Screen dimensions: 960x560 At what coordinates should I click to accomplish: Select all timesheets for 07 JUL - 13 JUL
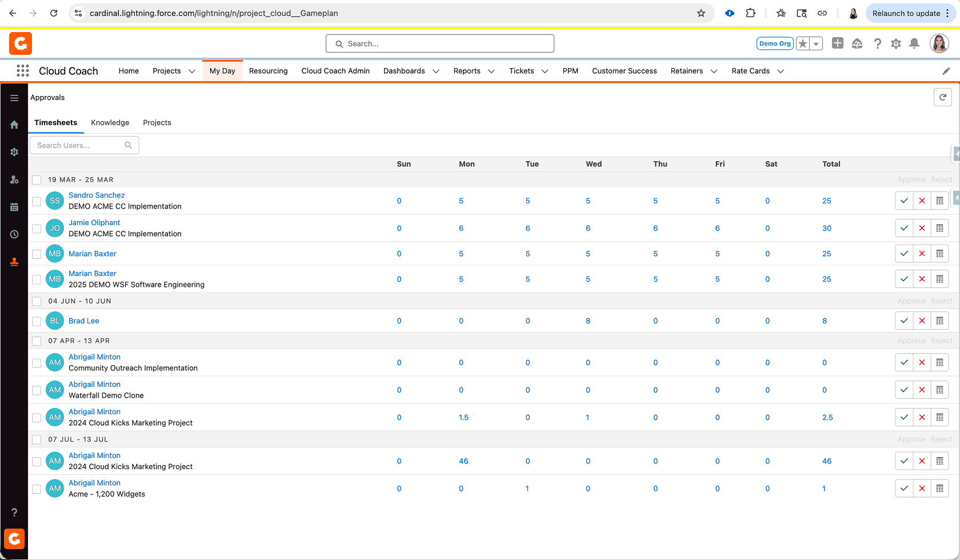pos(37,439)
